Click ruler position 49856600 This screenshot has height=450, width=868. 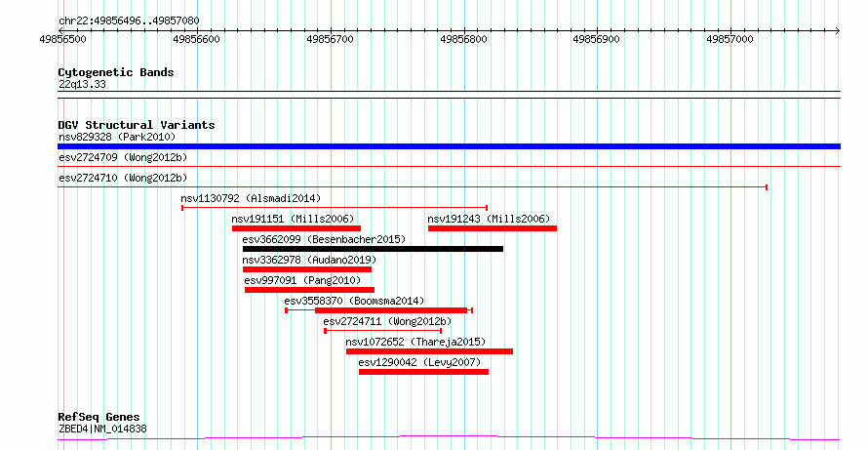(196, 40)
